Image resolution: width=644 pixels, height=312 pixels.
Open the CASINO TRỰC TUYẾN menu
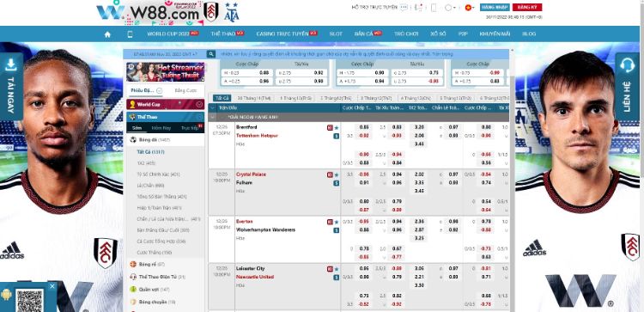[286, 34]
